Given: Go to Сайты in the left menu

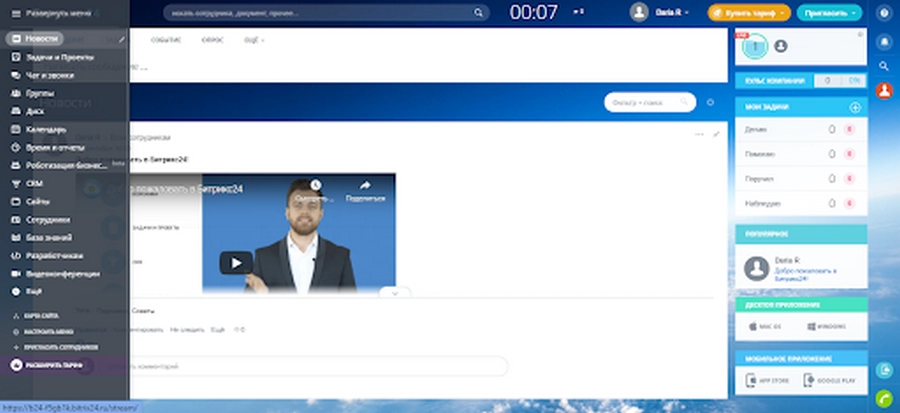Looking at the screenshot, I should [x=37, y=201].
